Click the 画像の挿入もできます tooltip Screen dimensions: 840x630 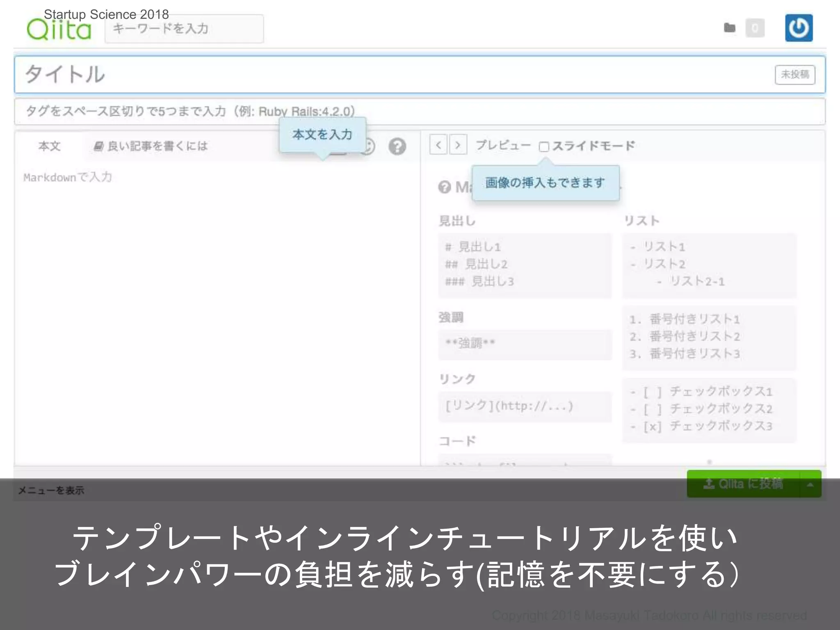click(545, 183)
